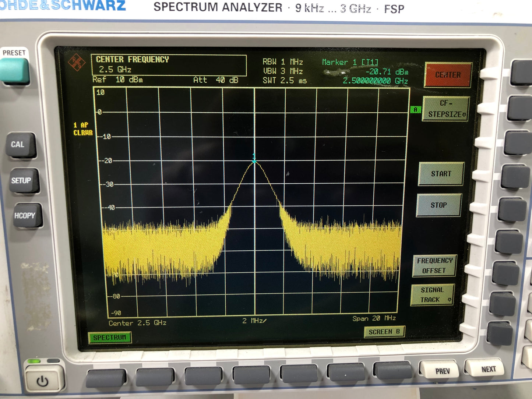Select the STOP frequency softkey
The width and height of the screenshot is (532, 399).
(438, 205)
